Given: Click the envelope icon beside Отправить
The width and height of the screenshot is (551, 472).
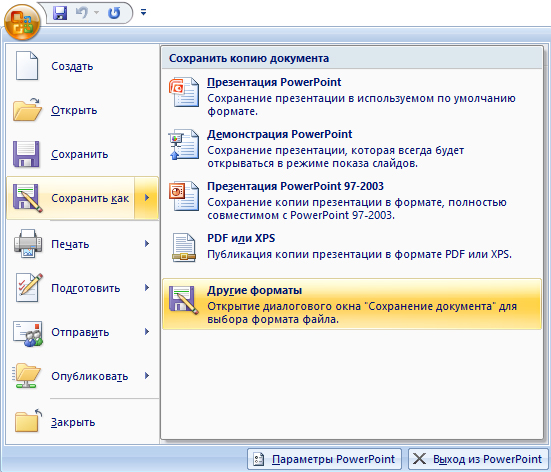Looking at the screenshot, I should pyautogui.click(x=28, y=333).
